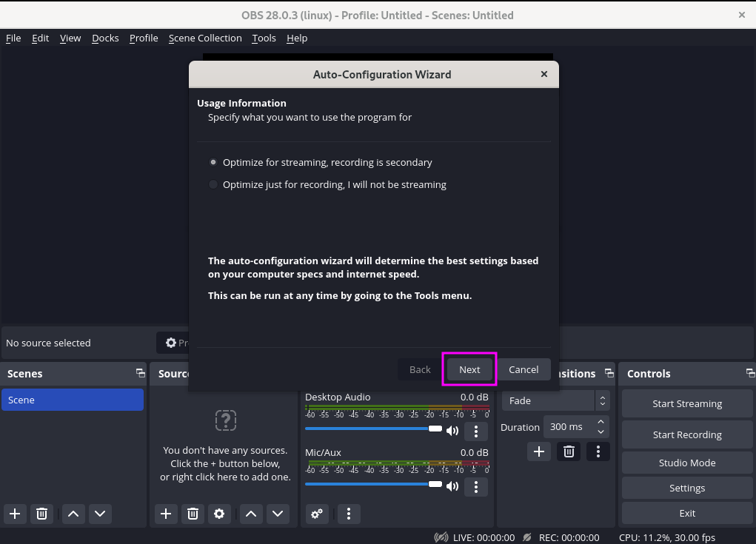The image size is (756, 544).
Task: Open advanced audio properties gear icon
Action: point(317,514)
